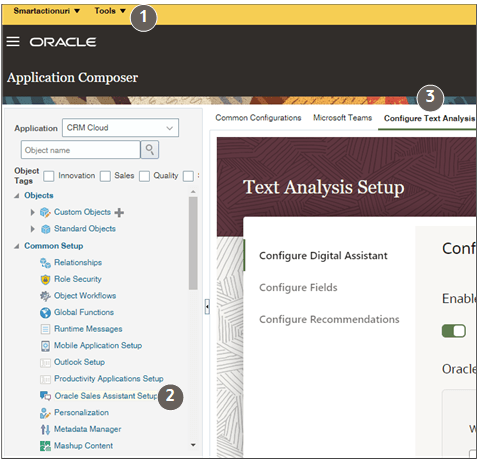Open the Tools dropdown menu
Viewport: 478px width, 460px height.
(110, 11)
